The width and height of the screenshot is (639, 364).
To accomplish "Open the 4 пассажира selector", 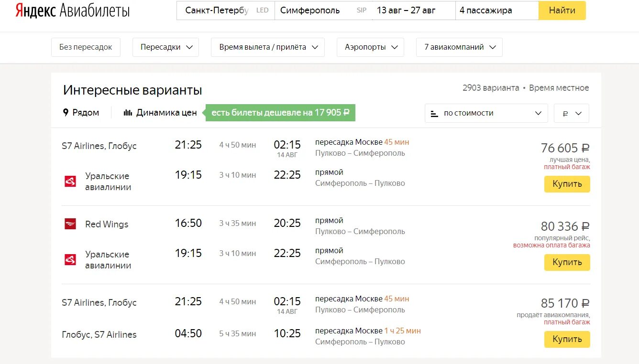I will (497, 11).
